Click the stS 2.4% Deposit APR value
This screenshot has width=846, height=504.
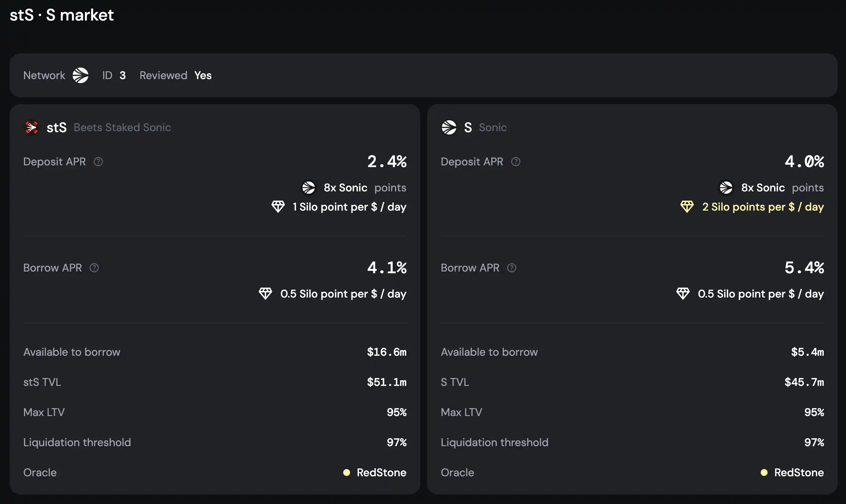[x=387, y=162]
